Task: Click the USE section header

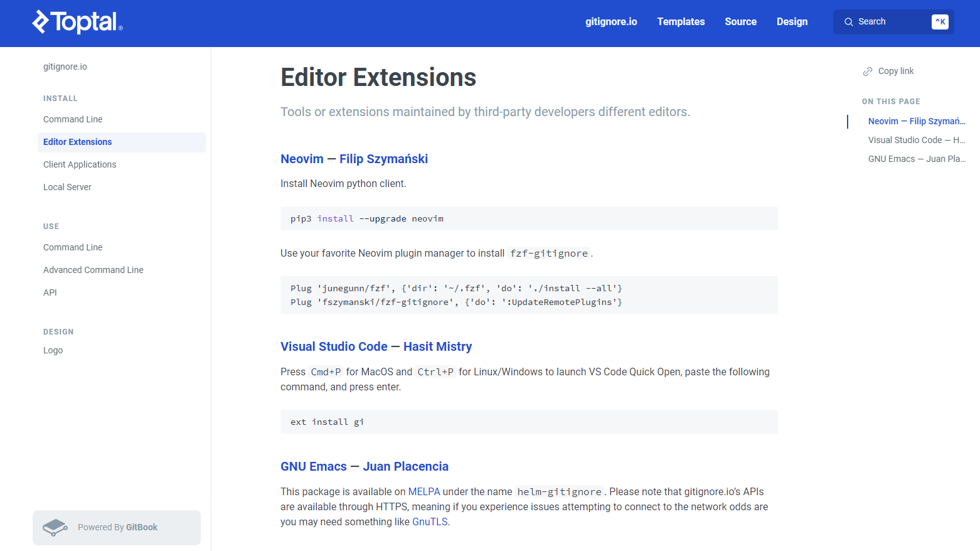Action: [51, 227]
